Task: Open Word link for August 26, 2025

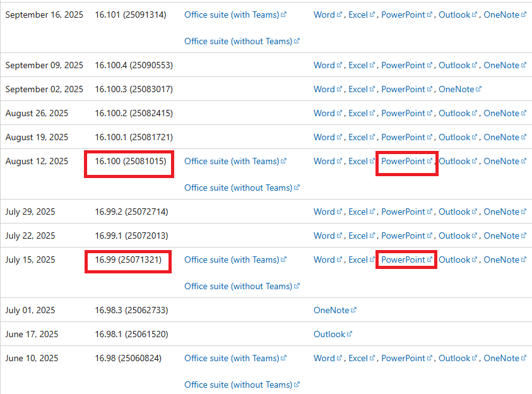Action: (328, 114)
